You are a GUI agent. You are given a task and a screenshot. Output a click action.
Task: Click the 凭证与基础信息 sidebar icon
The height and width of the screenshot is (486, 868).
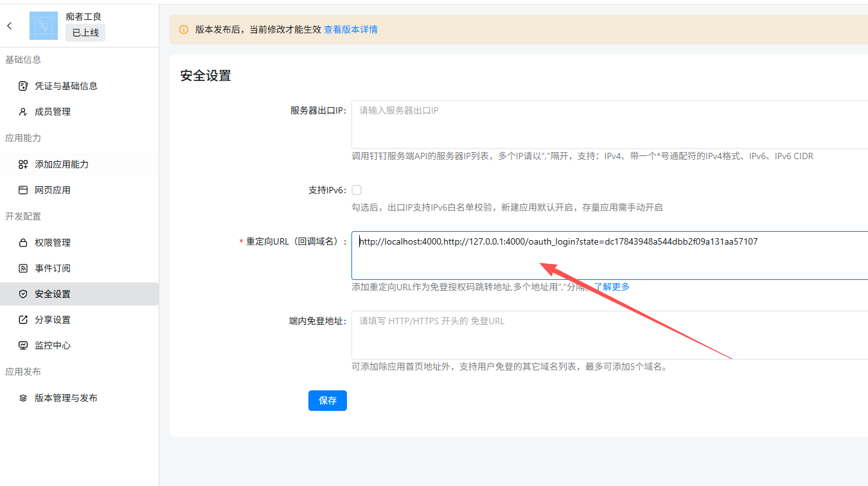[23, 86]
